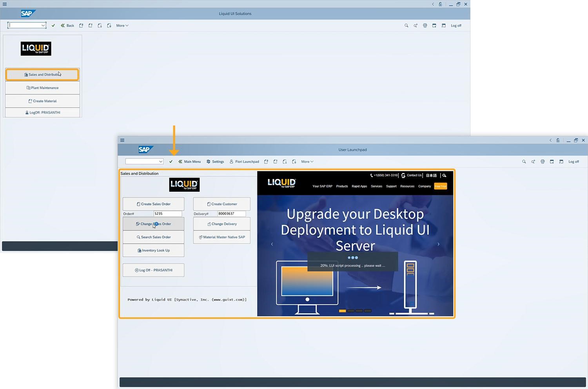
Task: Open Support menu on Liquid website
Action: tap(391, 186)
